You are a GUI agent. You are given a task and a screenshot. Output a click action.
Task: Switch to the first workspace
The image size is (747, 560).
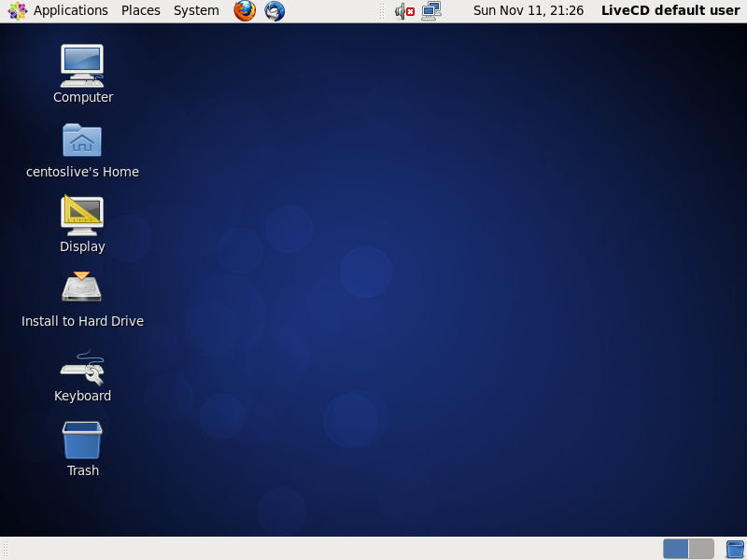click(x=675, y=549)
